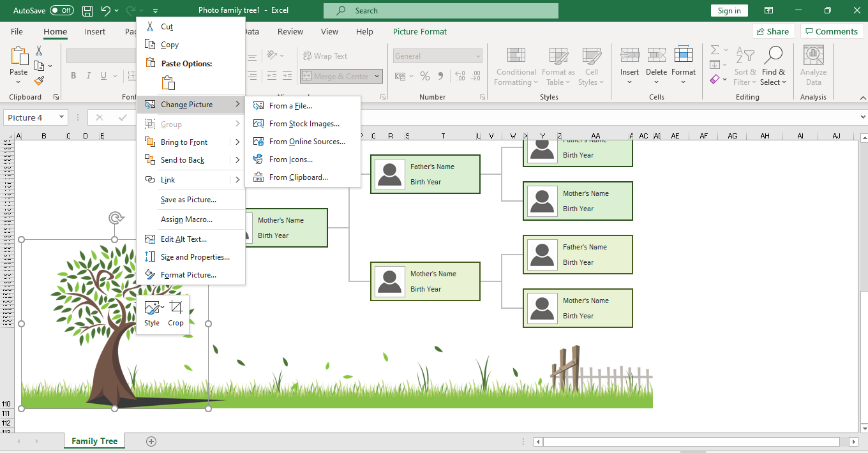Click the Increase Decimal icon
Image resolution: width=868 pixels, height=453 pixels.
tap(460, 75)
